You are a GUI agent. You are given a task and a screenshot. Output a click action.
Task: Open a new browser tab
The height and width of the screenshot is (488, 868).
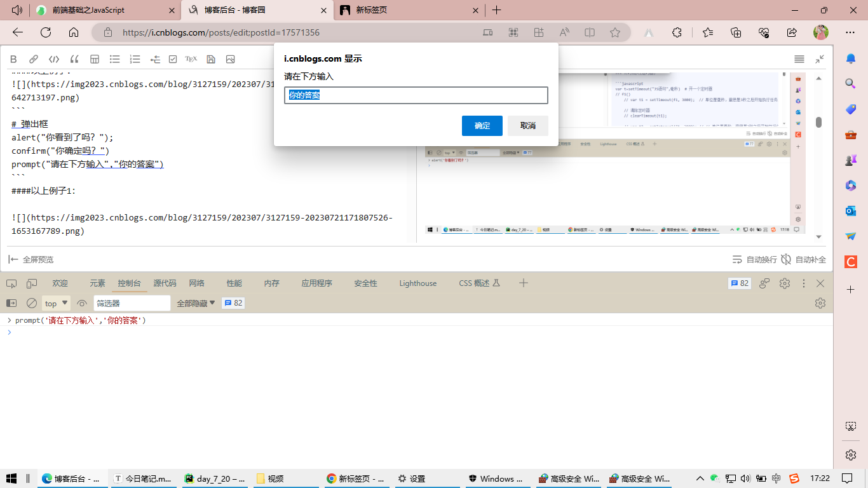pos(497,10)
